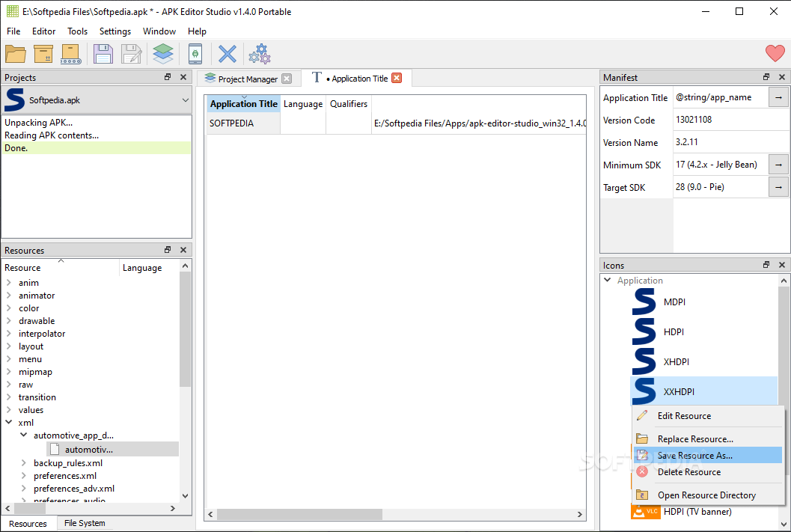The height and width of the screenshot is (532, 791).
Task: Open the Softpedia.apk project dropdown
Action: (97, 100)
